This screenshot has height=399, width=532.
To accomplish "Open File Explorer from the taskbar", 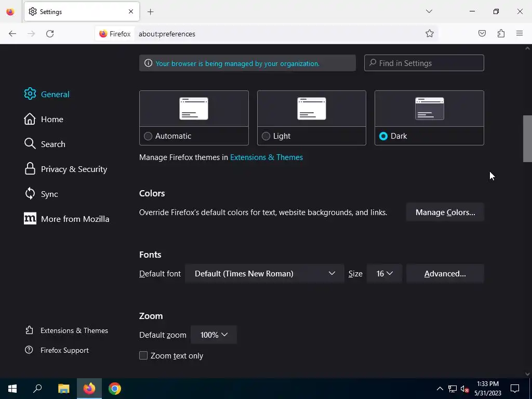I will tap(63, 389).
